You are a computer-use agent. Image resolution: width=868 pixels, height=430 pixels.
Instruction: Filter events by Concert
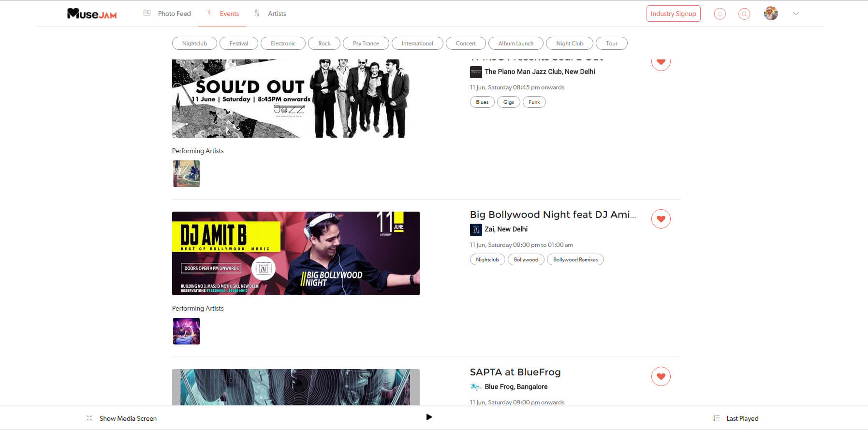tap(466, 43)
